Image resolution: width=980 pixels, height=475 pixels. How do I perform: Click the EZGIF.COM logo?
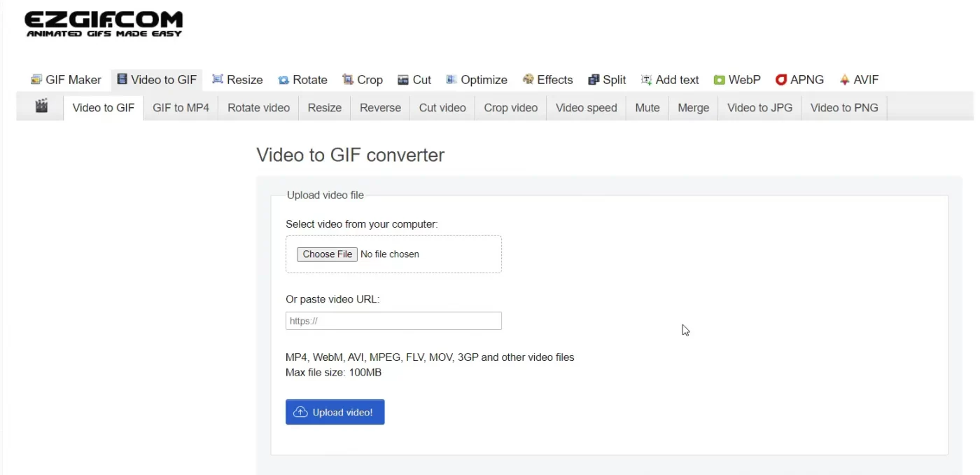point(104,24)
